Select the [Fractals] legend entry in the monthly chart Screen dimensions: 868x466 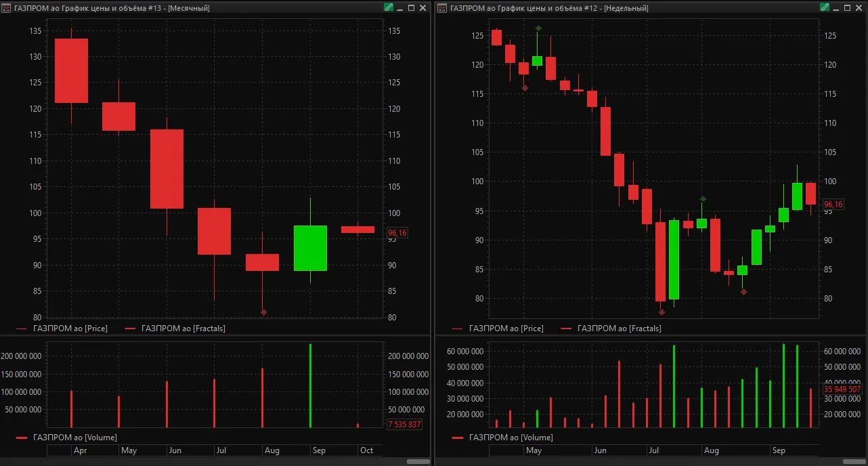(175, 329)
